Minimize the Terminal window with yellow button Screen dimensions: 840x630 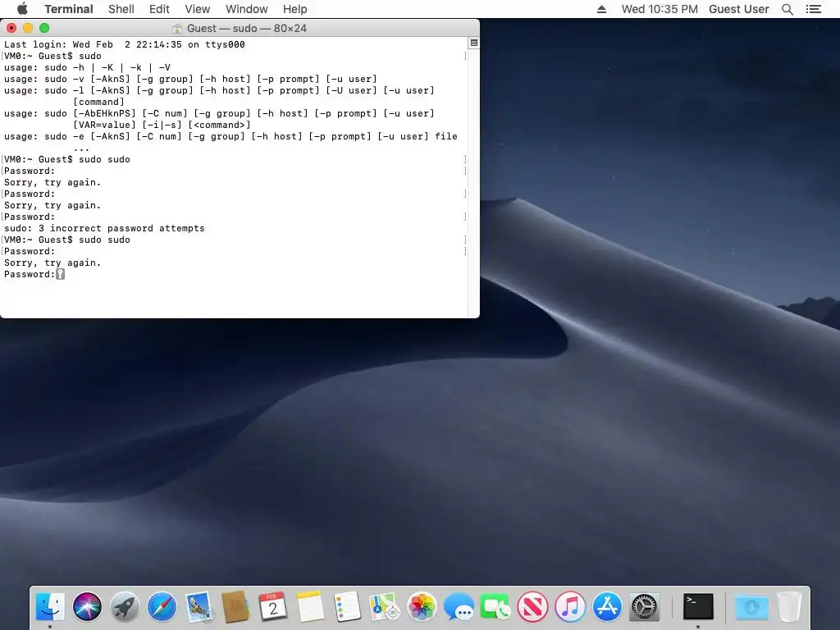[x=28, y=28]
